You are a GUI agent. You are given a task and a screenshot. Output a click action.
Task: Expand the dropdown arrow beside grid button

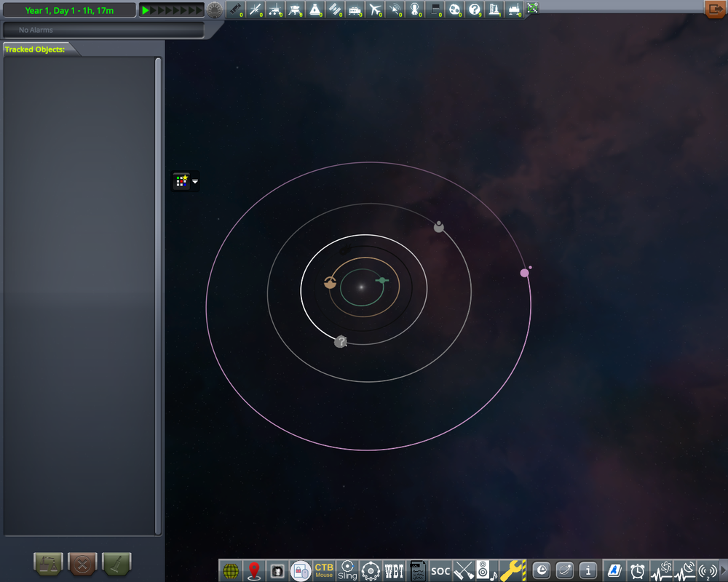[x=195, y=181]
